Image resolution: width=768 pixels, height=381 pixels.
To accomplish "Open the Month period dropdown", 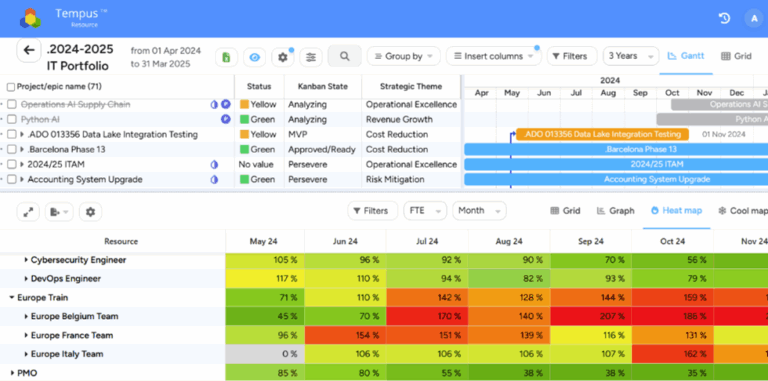I will (479, 211).
